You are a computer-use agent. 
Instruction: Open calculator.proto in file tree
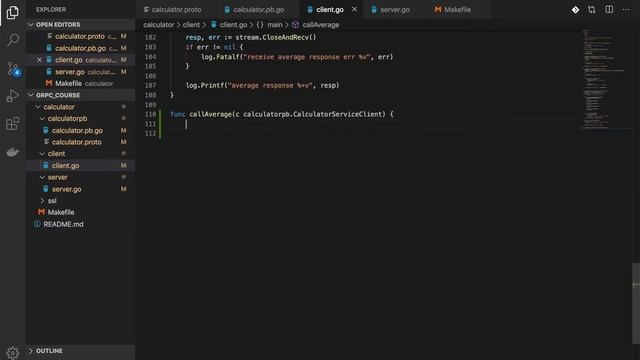(x=80, y=142)
